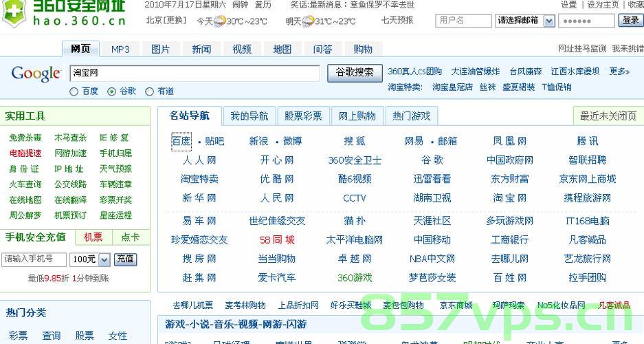
Task: Switch to the 机票 tab
Action: (x=93, y=237)
